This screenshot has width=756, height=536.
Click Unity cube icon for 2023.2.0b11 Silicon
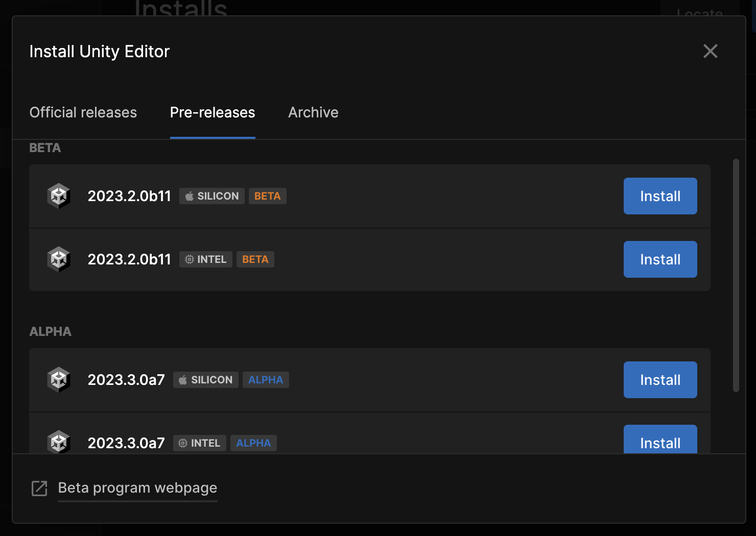click(59, 196)
